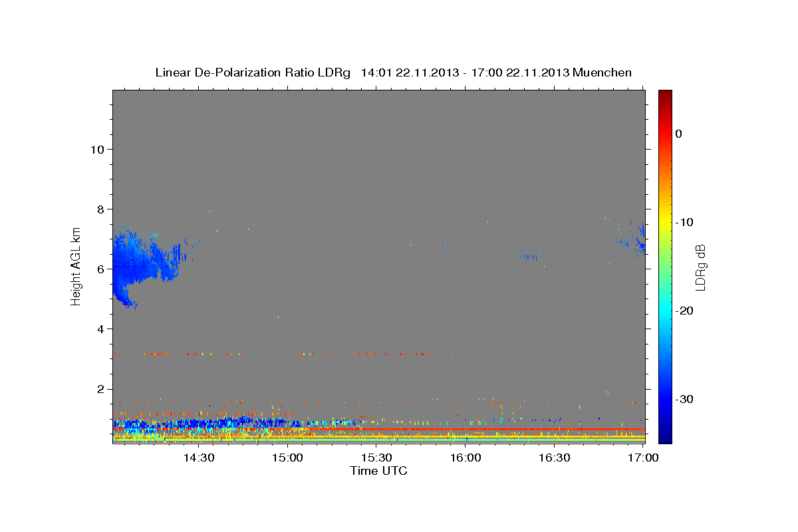
Task: Click the '16:00' time tick label
Action: (x=465, y=458)
